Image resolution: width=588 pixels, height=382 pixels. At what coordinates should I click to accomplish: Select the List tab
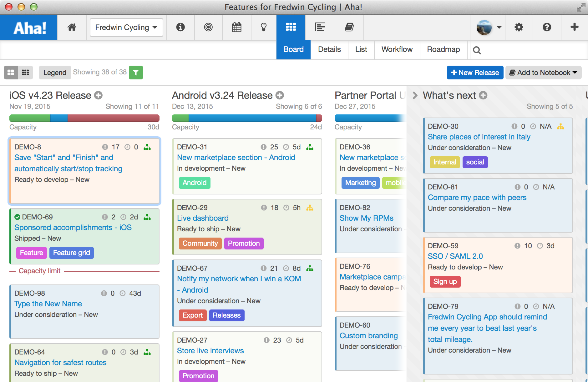point(361,49)
